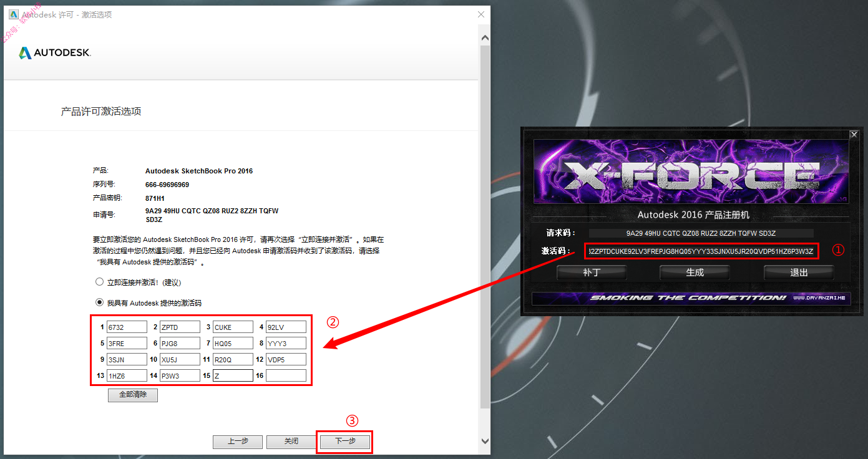The image size is (868, 459).
Task: Click activation code field 1 containing 6732
Action: (127, 327)
